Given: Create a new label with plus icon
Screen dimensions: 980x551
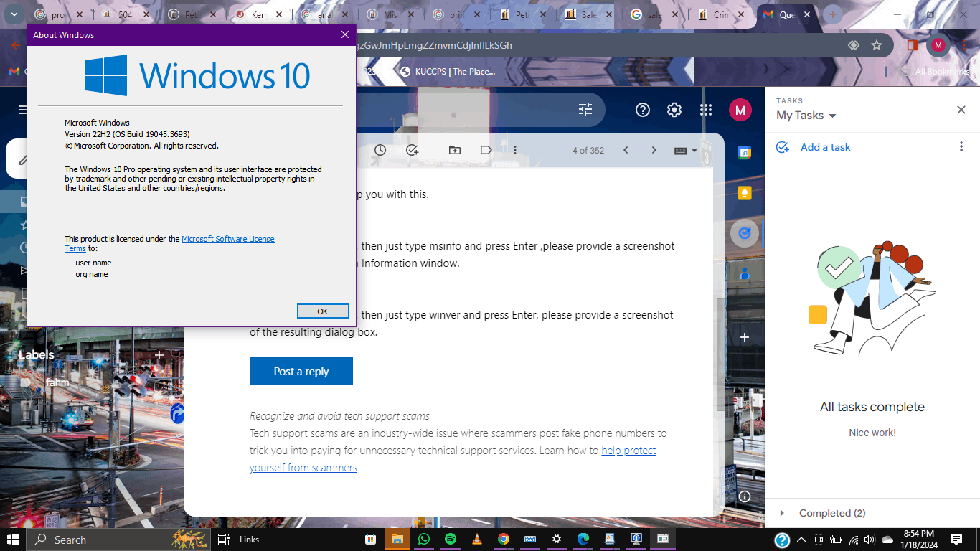Looking at the screenshot, I should 159,354.
